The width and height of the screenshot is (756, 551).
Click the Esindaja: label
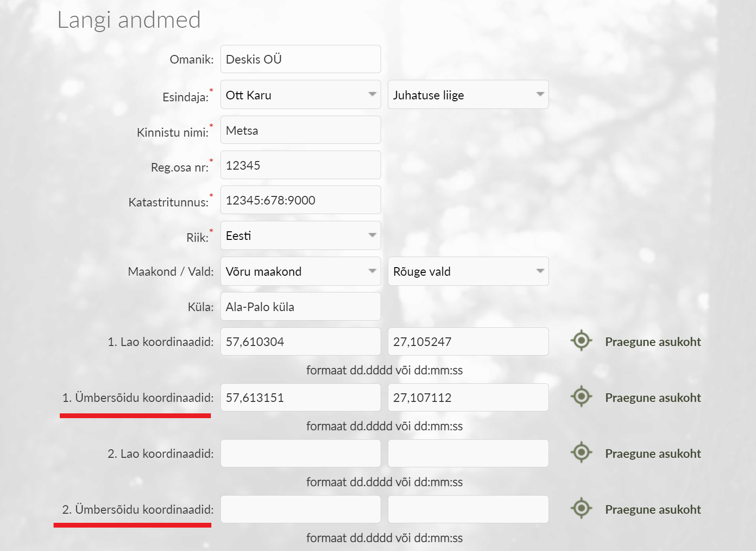click(186, 97)
